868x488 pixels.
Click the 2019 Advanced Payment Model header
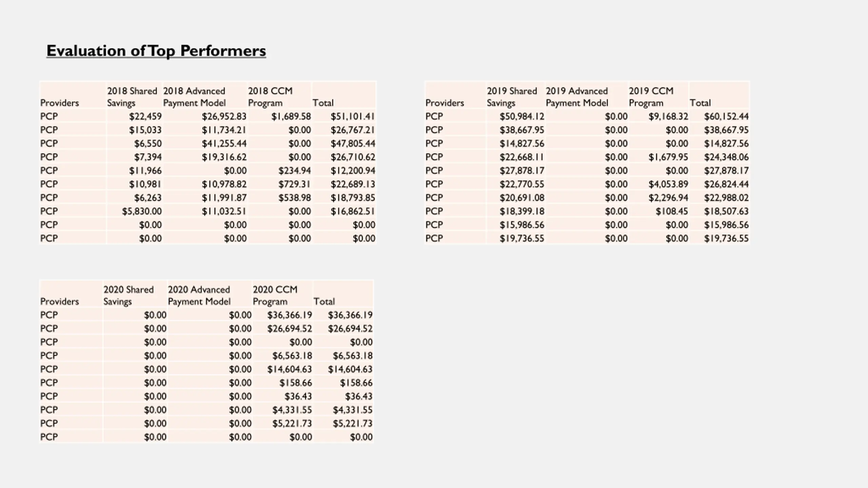point(577,97)
